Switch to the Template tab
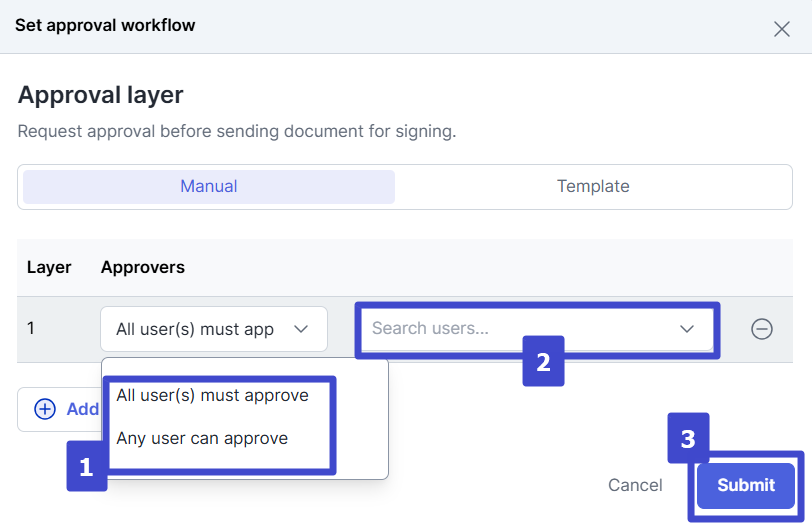This screenshot has height=526, width=812. (x=593, y=187)
